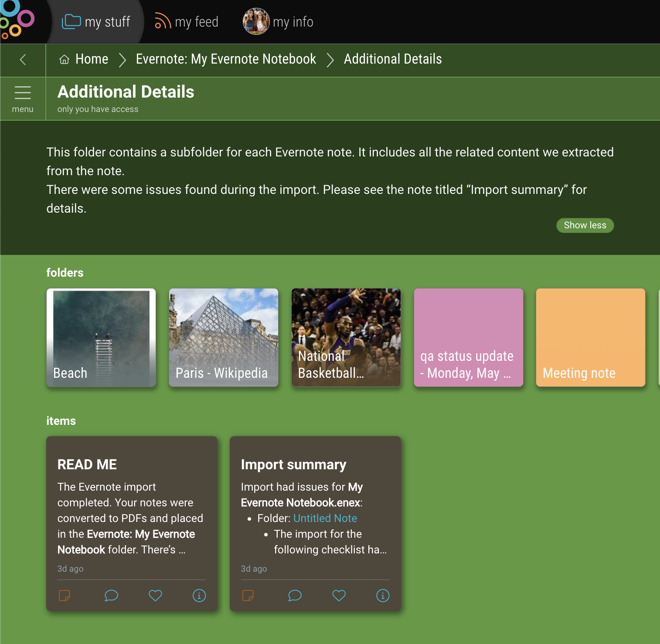This screenshot has height=644, width=660.
Task: Open the orange Meeting note folder
Action: pyautogui.click(x=591, y=337)
